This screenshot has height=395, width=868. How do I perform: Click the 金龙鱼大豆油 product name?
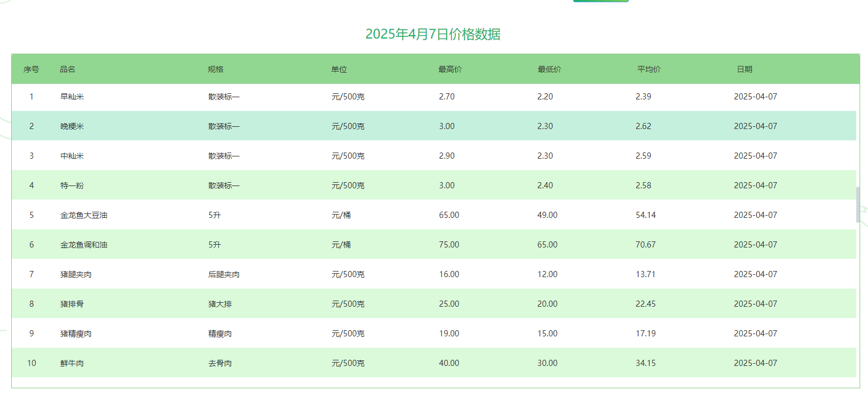[84, 215]
